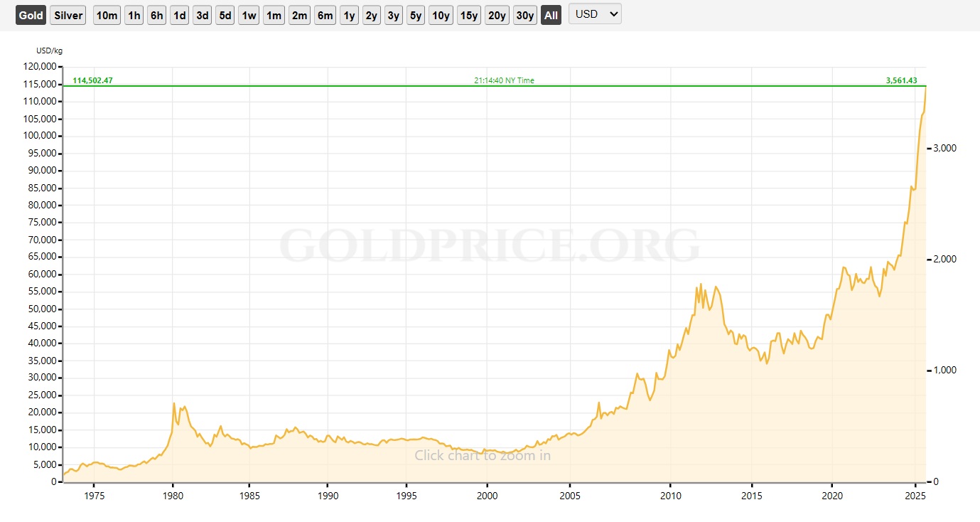Show the 5d price range
The image size is (980, 522).
pyautogui.click(x=225, y=15)
